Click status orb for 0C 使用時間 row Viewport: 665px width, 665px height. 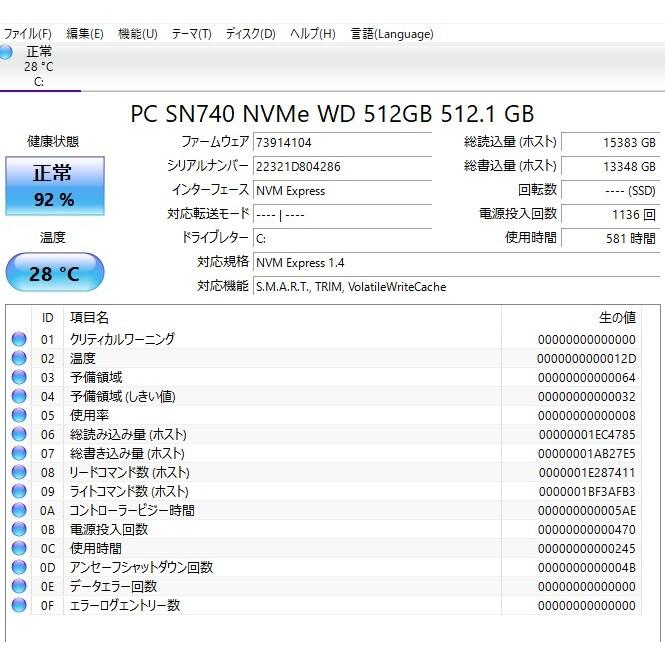click(19, 548)
